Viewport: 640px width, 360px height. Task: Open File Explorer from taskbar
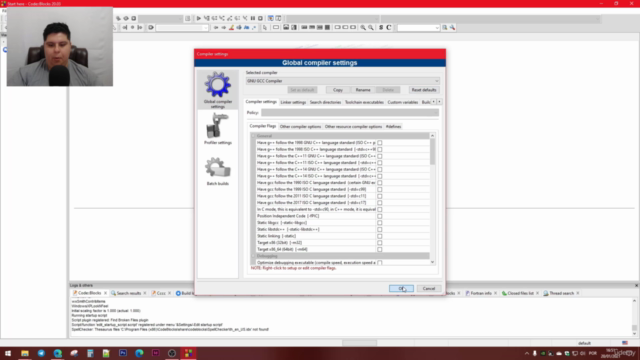[25, 353]
